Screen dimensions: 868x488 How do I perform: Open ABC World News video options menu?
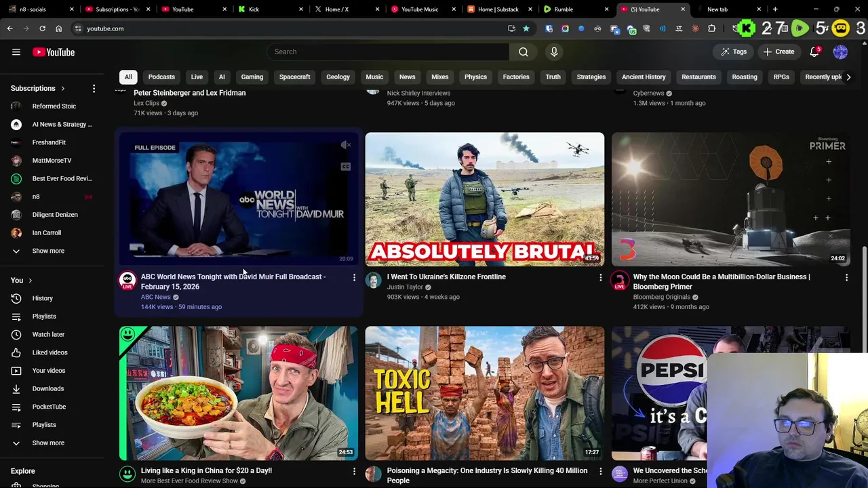pos(354,277)
